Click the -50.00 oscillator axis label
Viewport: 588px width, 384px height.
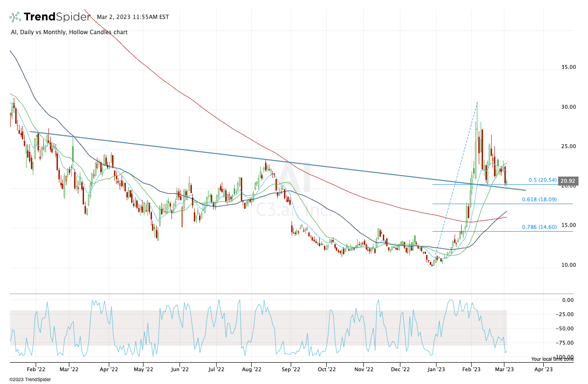pyautogui.click(x=568, y=328)
